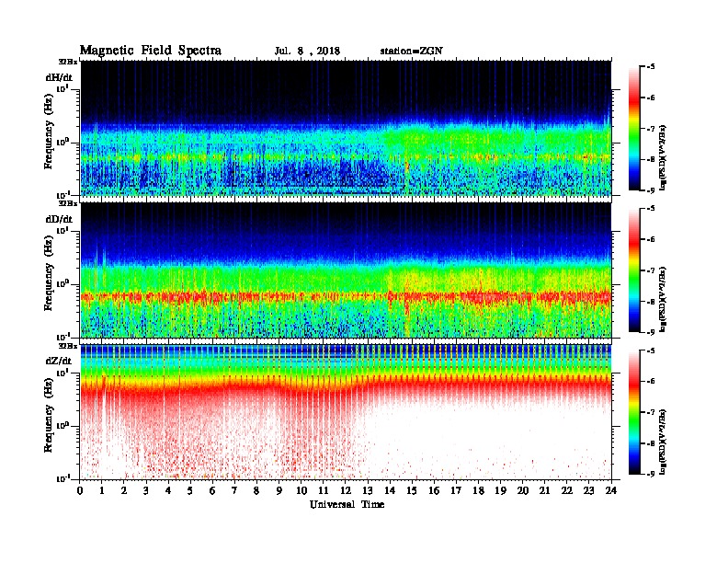Click the hour 2 tick label
The image size is (728, 563).
click(x=124, y=490)
